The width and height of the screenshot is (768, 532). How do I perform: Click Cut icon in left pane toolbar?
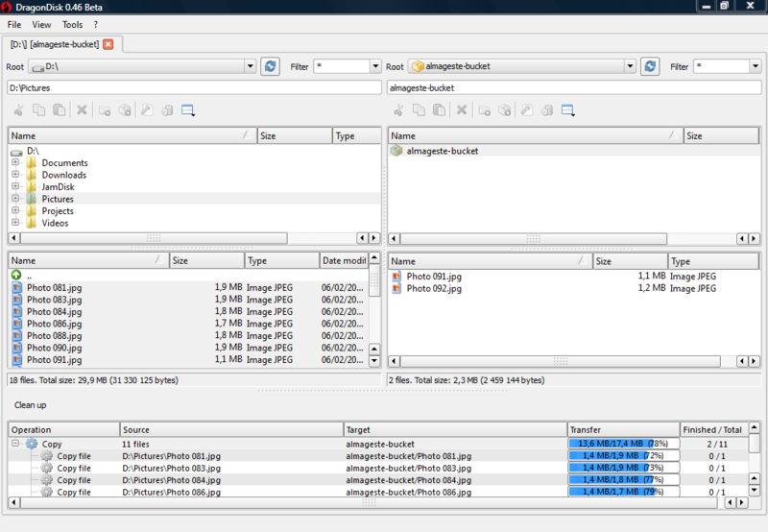(x=18, y=110)
